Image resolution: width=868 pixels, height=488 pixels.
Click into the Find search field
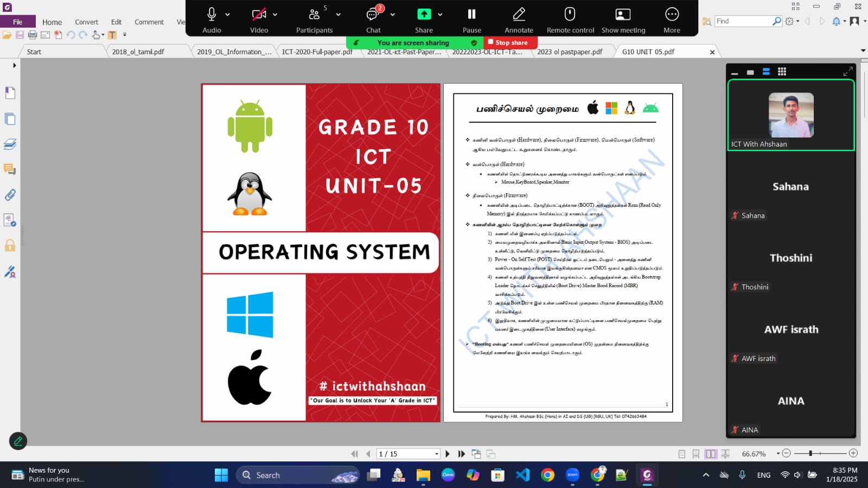coord(743,21)
